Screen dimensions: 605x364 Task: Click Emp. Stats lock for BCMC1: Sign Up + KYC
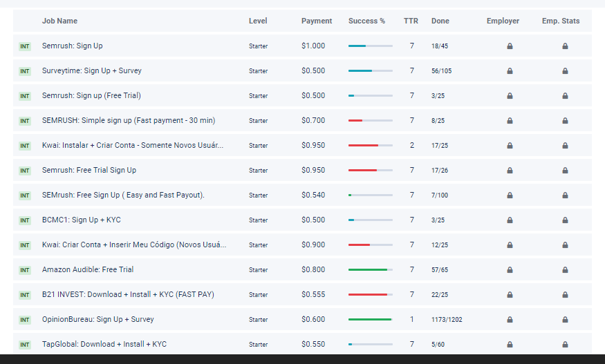[565, 220]
